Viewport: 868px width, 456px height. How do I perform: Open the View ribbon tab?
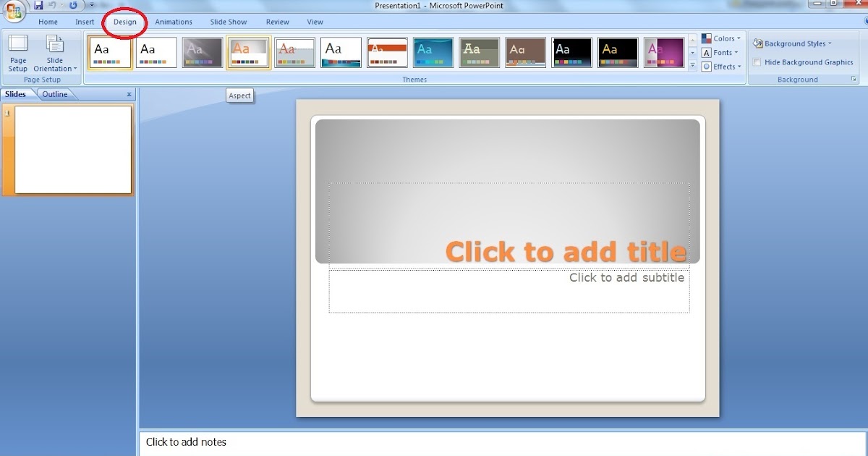[x=315, y=22]
